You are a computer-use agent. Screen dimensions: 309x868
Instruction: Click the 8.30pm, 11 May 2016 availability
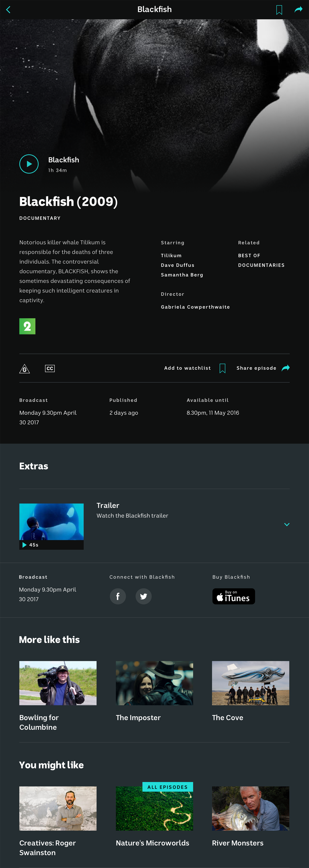212,412
